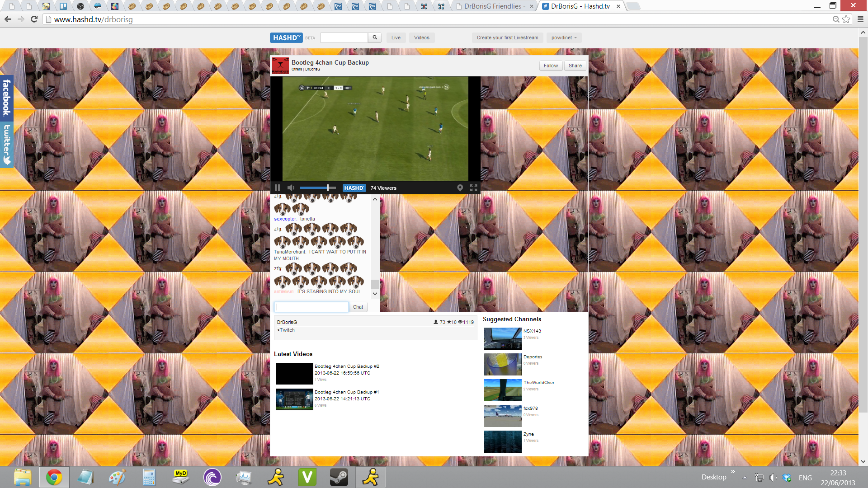868x488 pixels.
Task: Switch the video player to fullscreen
Action: [473, 188]
